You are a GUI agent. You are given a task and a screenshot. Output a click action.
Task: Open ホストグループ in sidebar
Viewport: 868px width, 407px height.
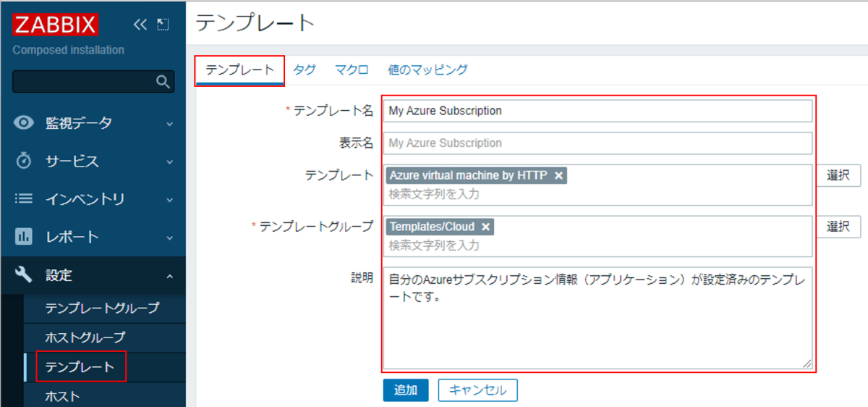point(85,337)
